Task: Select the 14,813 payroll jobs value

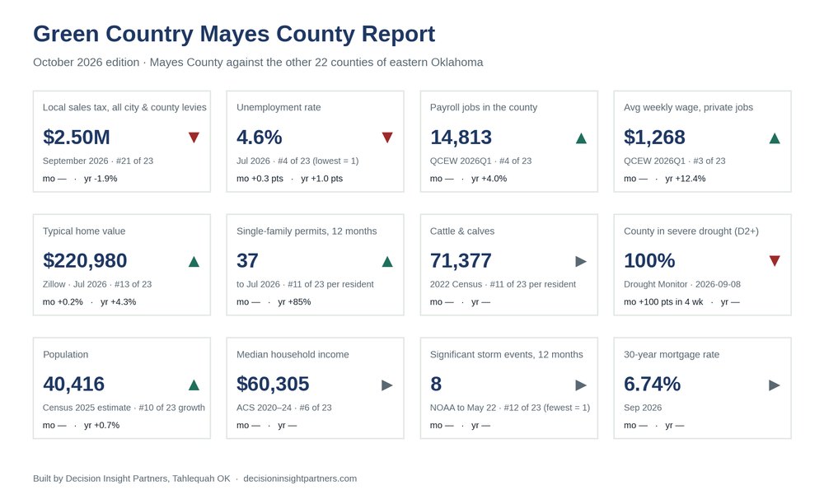Action: coord(461,137)
